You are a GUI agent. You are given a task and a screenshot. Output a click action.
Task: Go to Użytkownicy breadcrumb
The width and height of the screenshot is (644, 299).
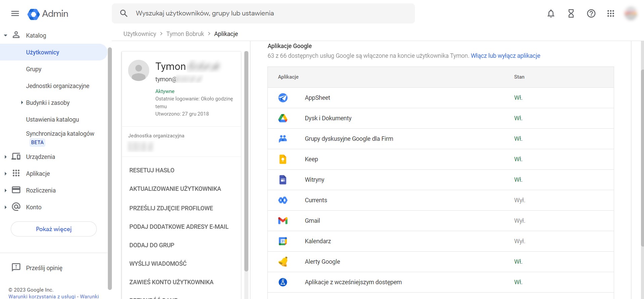tap(140, 34)
